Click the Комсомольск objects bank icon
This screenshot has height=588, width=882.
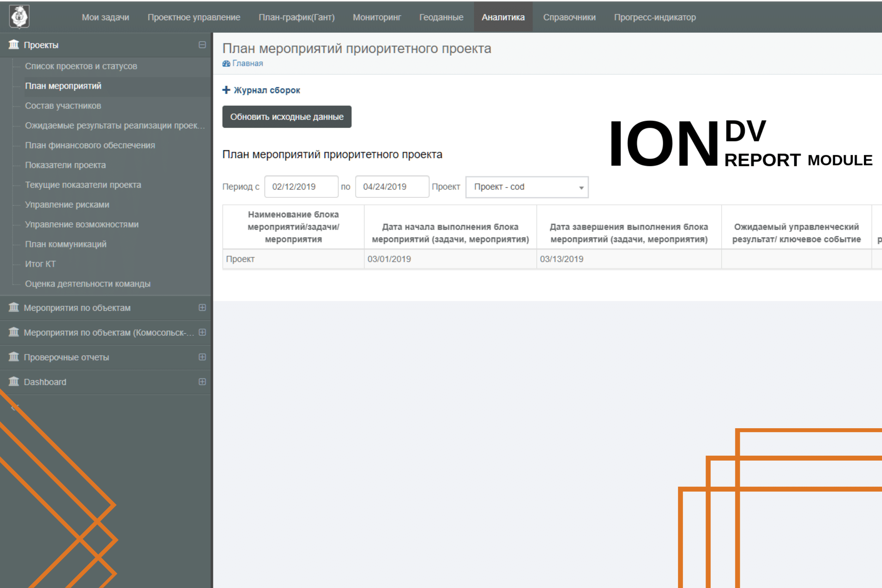(14, 332)
